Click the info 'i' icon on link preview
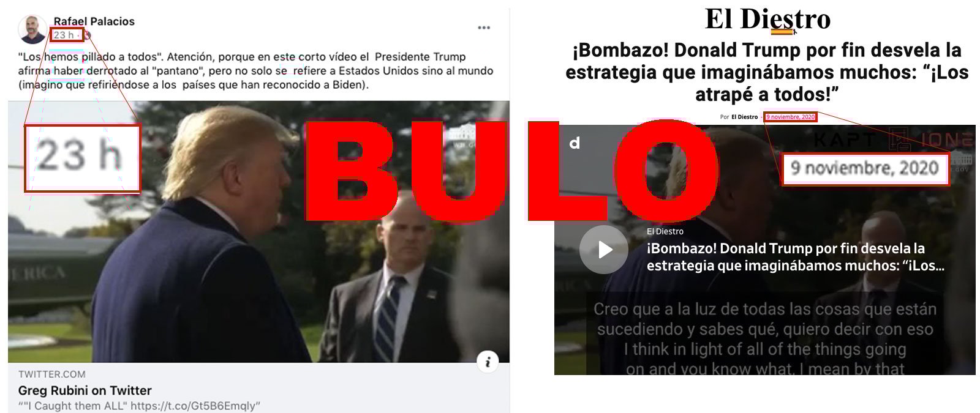 click(488, 362)
